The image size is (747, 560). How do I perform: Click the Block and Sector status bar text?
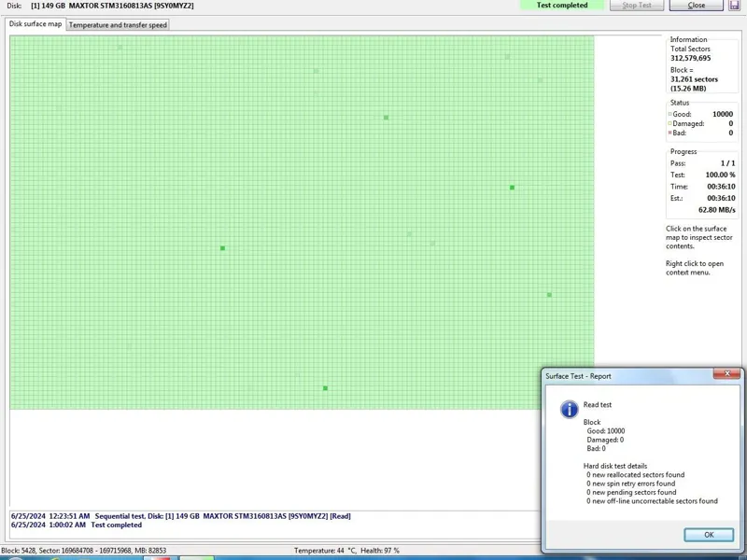click(84, 551)
